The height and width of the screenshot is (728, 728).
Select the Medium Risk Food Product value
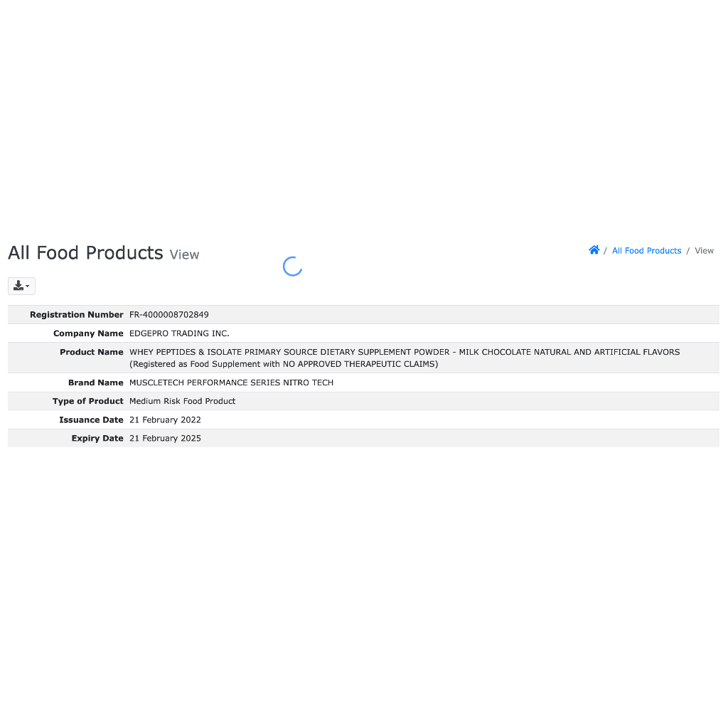[182, 401]
